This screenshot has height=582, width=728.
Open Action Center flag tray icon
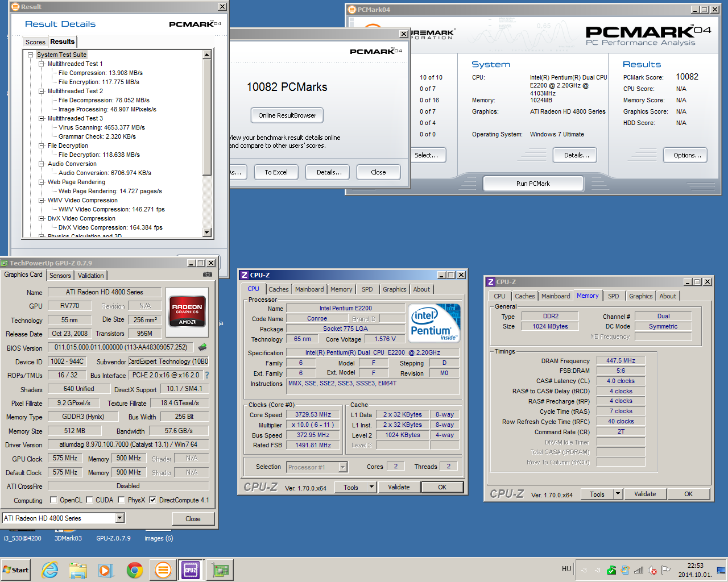[666, 570]
